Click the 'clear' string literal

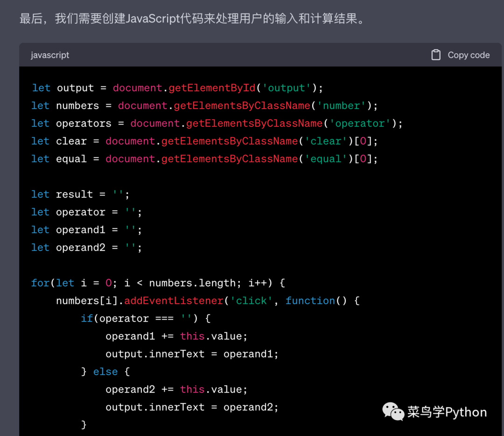(326, 141)
